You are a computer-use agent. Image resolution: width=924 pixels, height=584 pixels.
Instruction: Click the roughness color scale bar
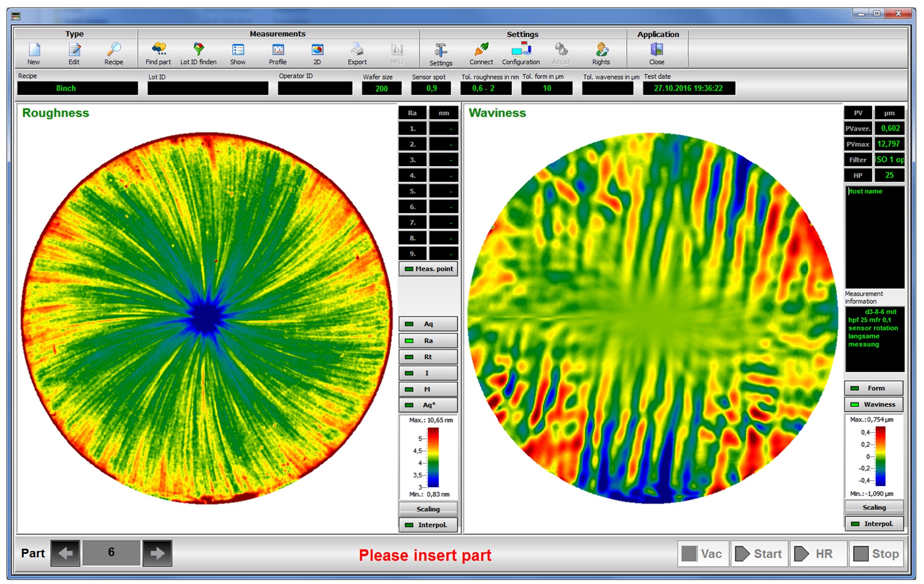[433, 457]
